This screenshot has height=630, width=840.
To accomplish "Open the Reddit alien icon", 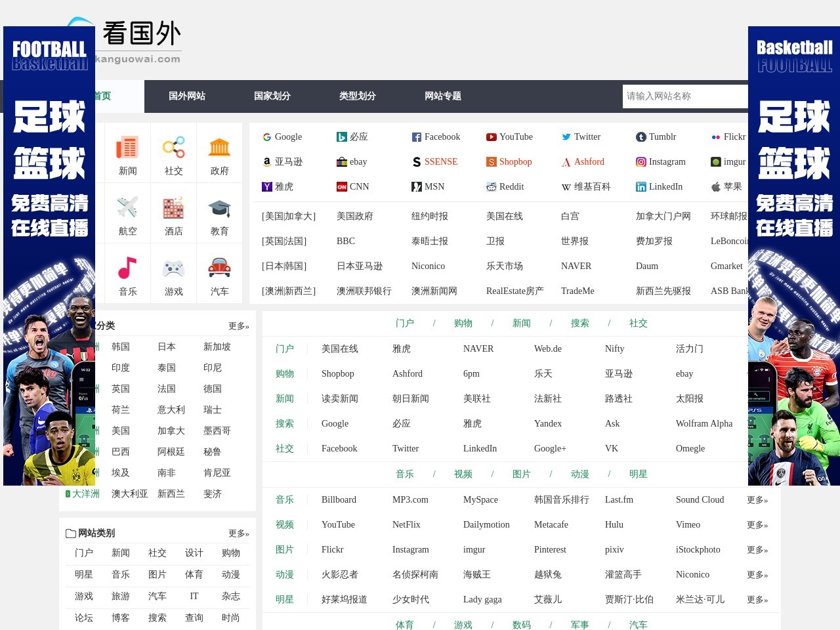I will [x=491, y=186].
